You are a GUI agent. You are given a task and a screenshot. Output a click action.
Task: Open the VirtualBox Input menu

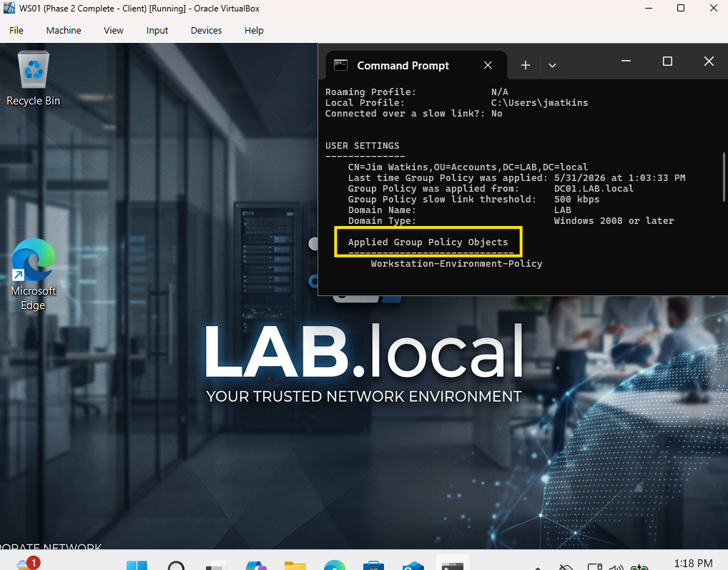tap(157, 30)
